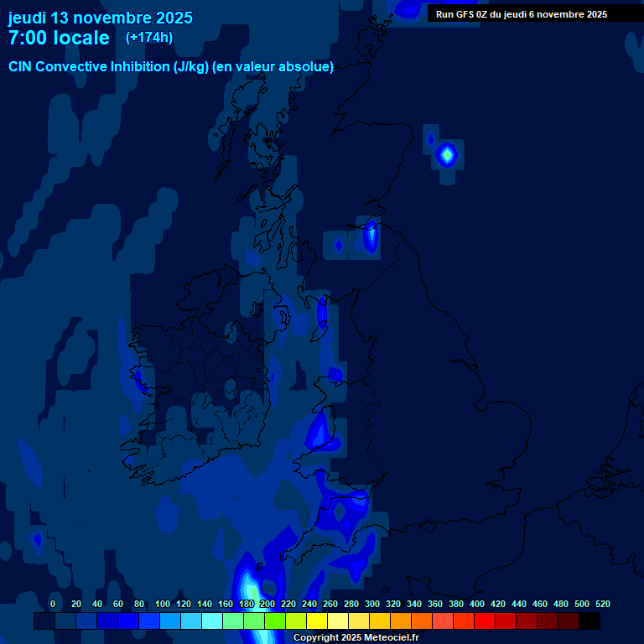Click the small blue CIN spot in far southwest ocean
This screenshot has width=644, height=644.
point(37,541)
